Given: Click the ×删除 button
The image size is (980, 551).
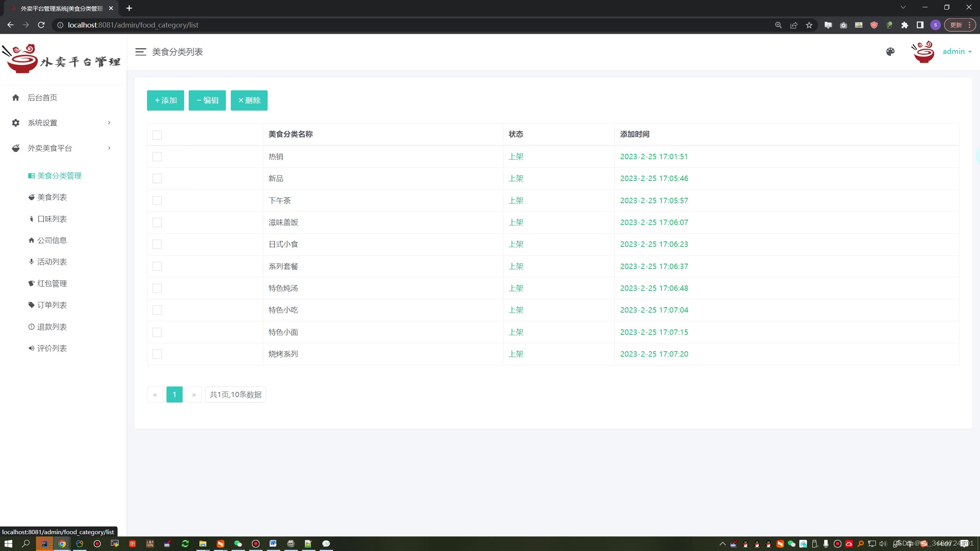Looking at the screenshot, I should pyautogui.click(x=249, y=100).
